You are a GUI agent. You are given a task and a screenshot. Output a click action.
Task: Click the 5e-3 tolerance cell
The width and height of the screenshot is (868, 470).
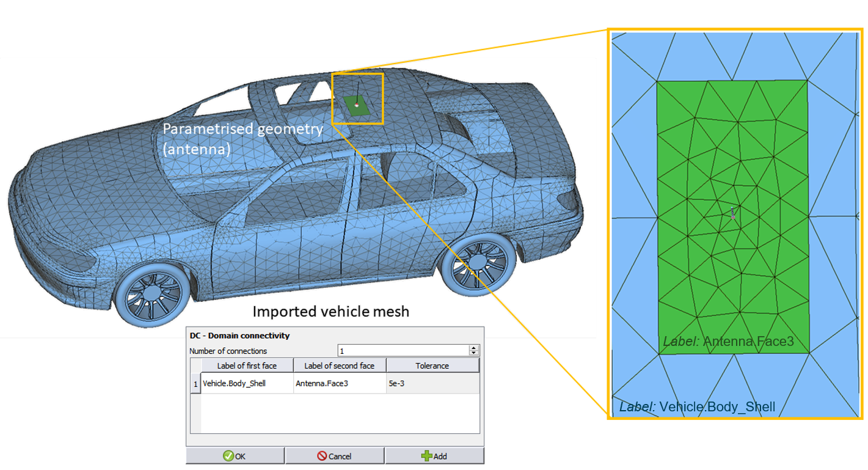(x=432, y=384)
